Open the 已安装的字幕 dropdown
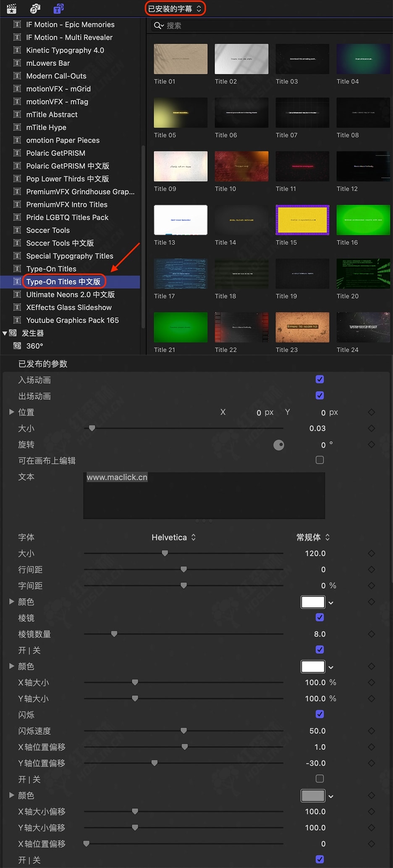The height and width of the screenshot is (868, 393). pos(175,8)
